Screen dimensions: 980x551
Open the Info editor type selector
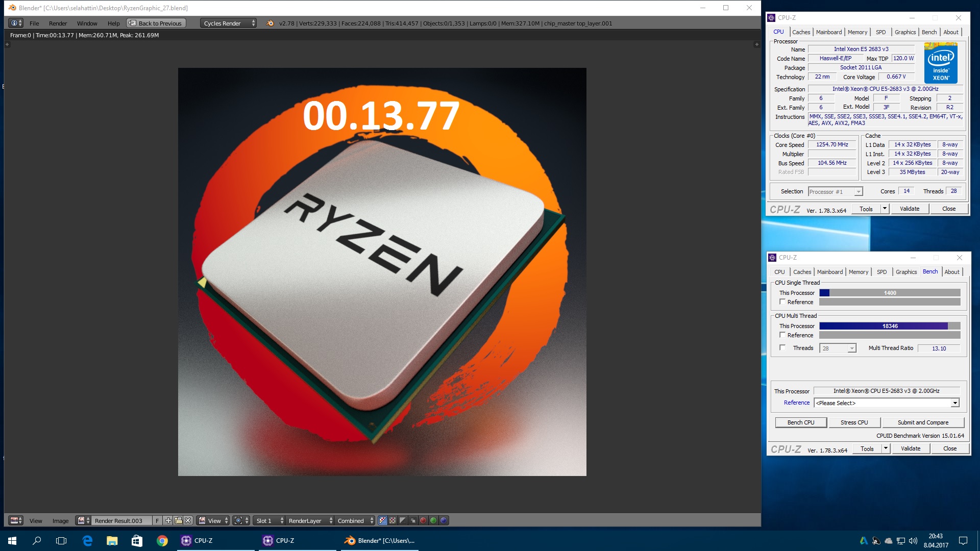[x=16, y=23]
